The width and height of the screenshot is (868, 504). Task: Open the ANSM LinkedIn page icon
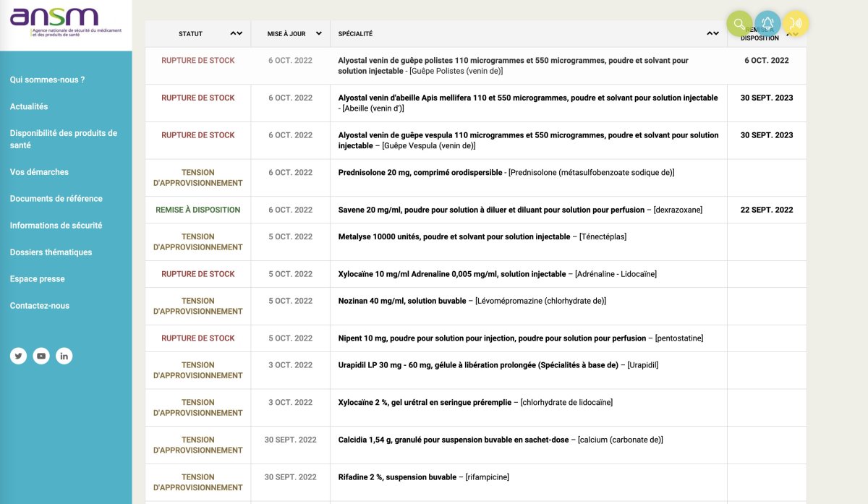click(64, 356)
